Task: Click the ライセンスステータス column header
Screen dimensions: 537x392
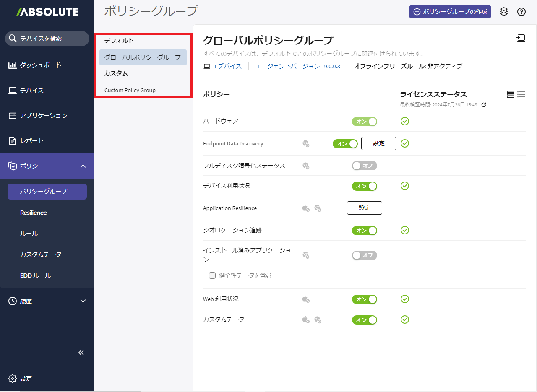Action: [x=433, y=94]
